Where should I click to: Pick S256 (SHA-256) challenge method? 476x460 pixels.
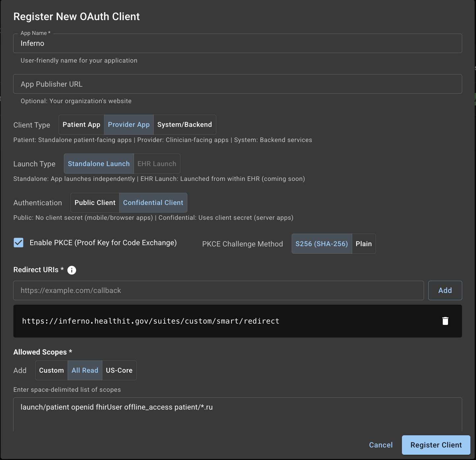pyautogui.click(x=322, y=244)
